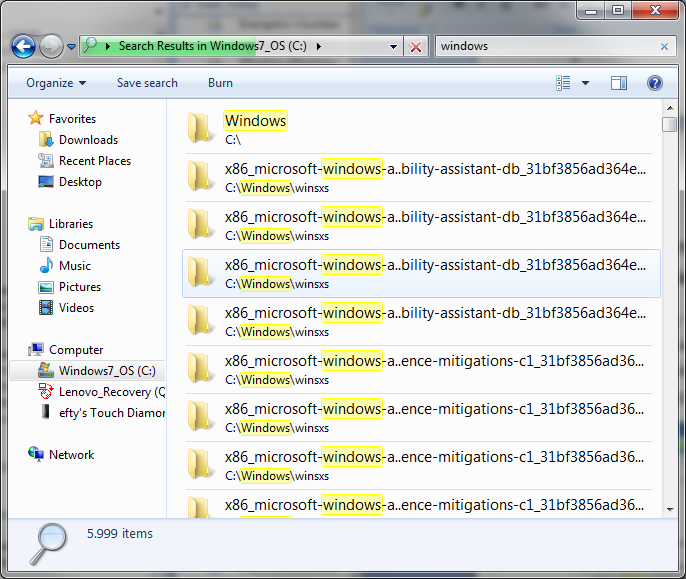Click the arrow before Search Results in address bar

[108, 46]
